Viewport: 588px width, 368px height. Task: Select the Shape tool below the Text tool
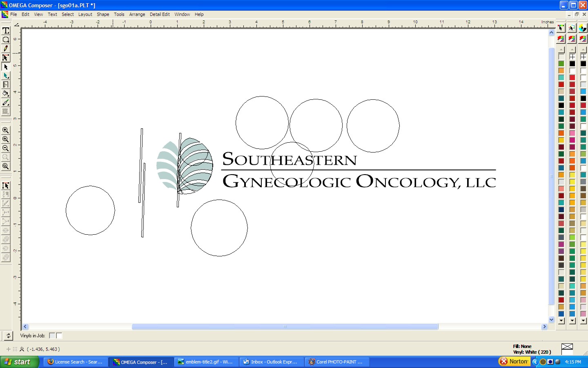point(6,40)
